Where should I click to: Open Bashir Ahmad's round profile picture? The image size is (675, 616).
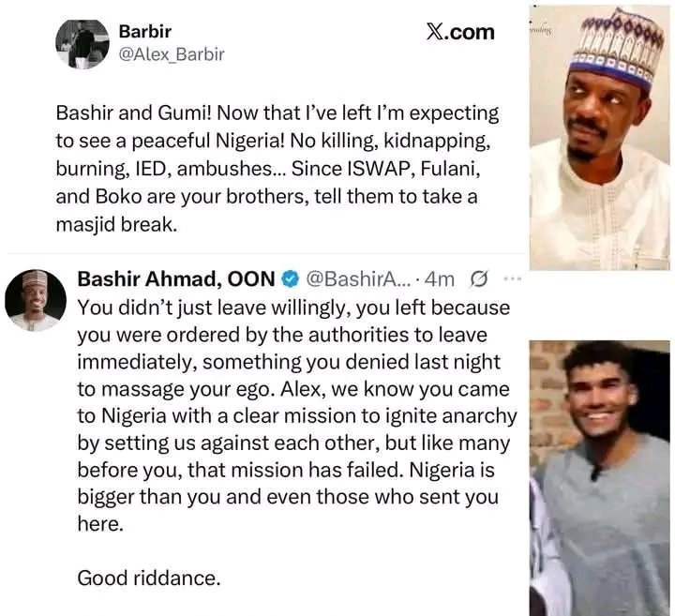point(35,300)
